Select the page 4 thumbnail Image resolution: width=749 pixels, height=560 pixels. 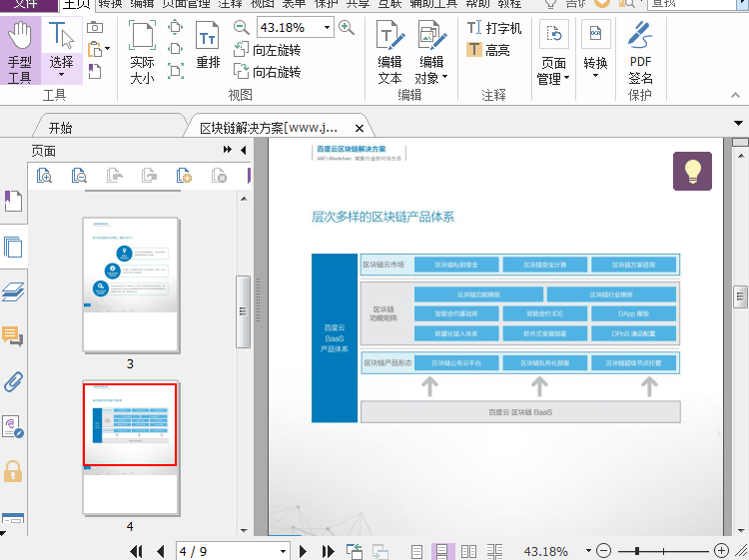[131, 448]
